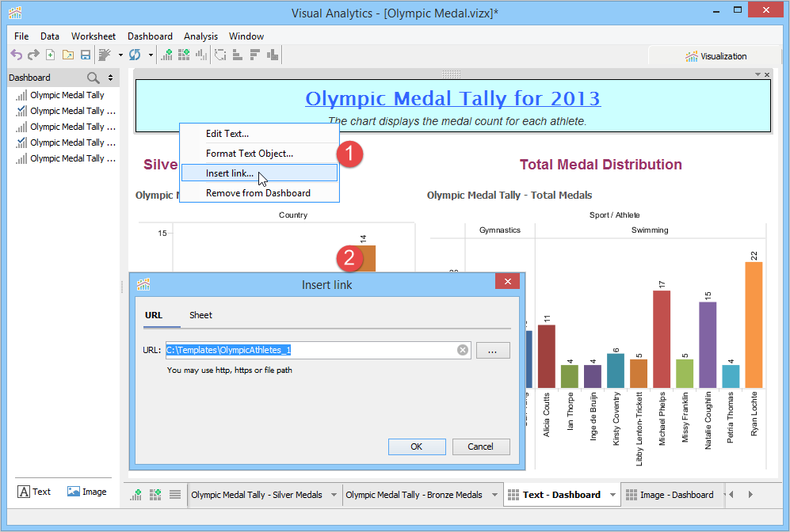The width and height of the screenshot is (790, 532).
Task: Open the Olympic Medal Tally - Silver Medals tab
Action: [257, 495]
